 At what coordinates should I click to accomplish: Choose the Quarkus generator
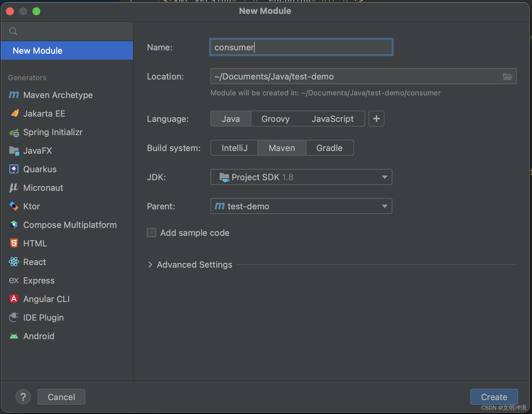[40, 169]
